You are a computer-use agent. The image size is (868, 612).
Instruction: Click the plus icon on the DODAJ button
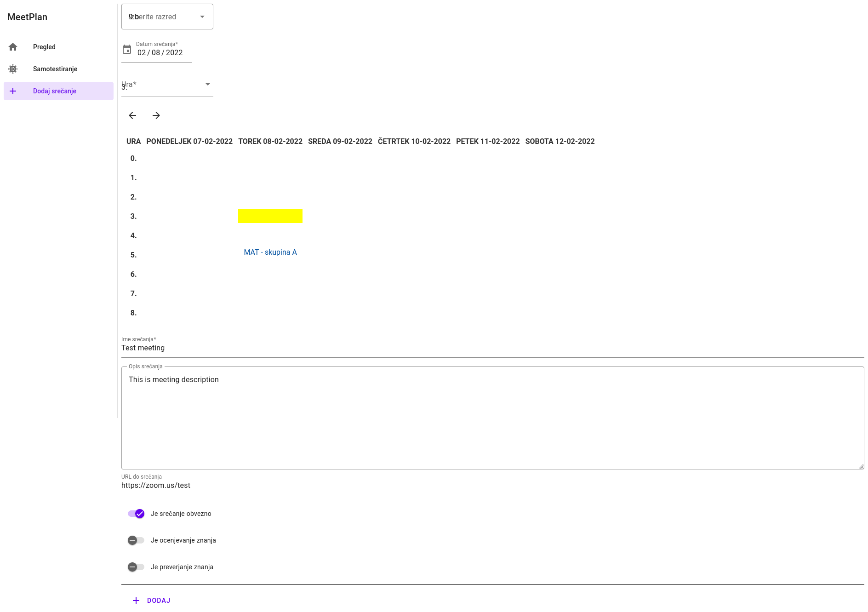click(x=136, y=601)
